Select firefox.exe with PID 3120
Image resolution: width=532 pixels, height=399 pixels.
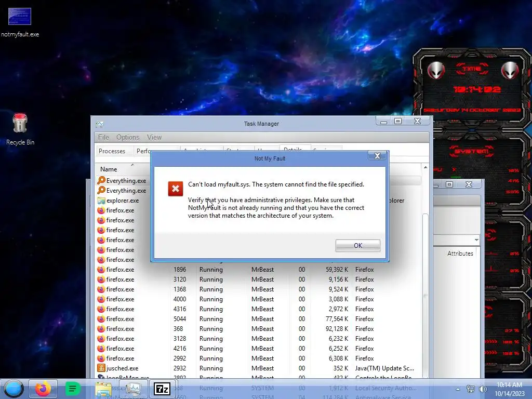[x=258, y=279]
